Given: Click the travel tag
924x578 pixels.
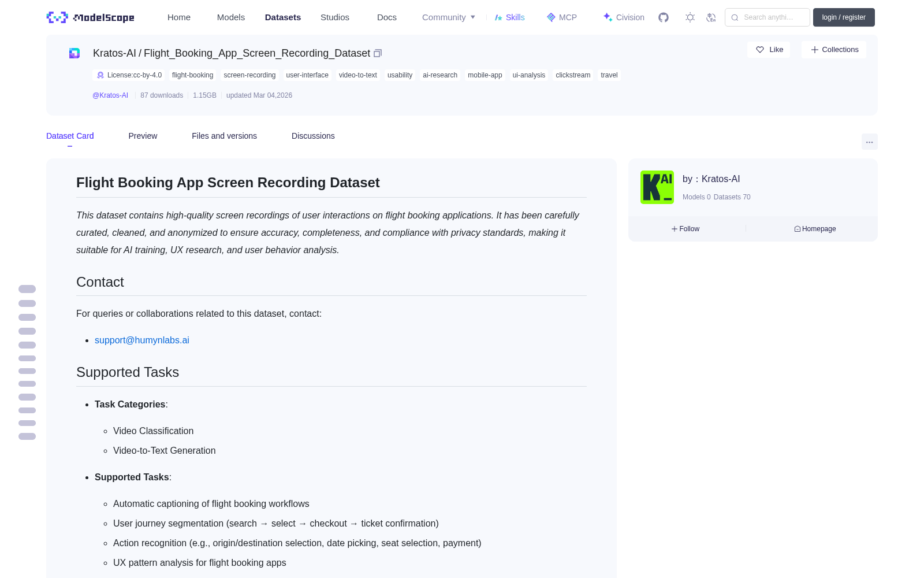Looking at the screenshot, I should tap(609, 75).
